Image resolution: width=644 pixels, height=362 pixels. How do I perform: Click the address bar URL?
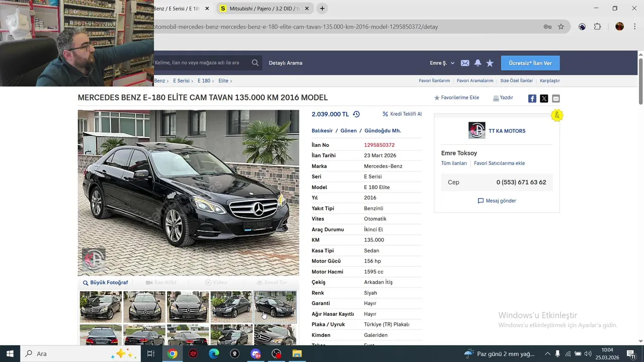[296, 27]
